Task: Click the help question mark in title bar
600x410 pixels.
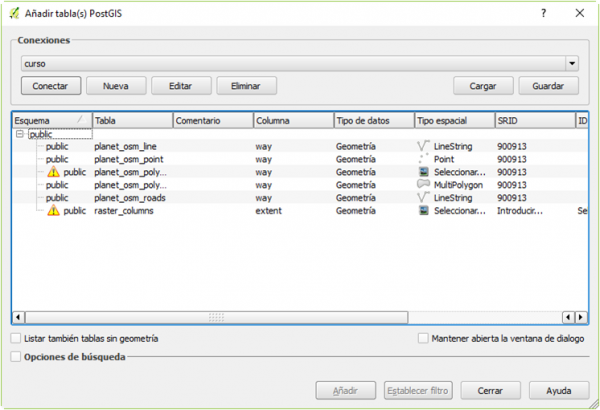Action: pyautogui.click(x=543, y=15)
